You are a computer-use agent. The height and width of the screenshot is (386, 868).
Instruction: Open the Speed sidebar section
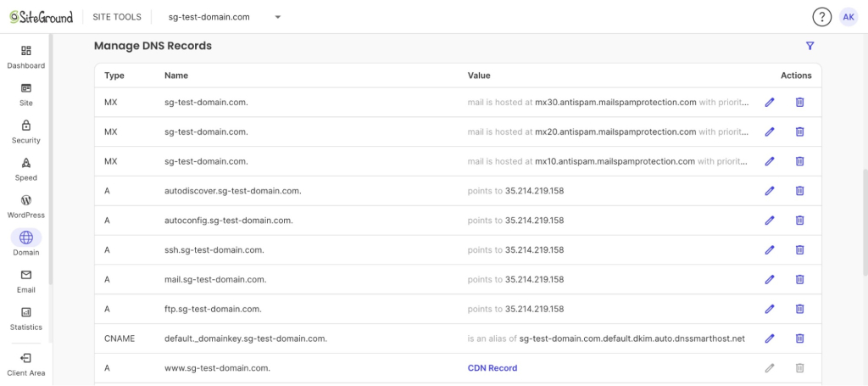point(26,170)
